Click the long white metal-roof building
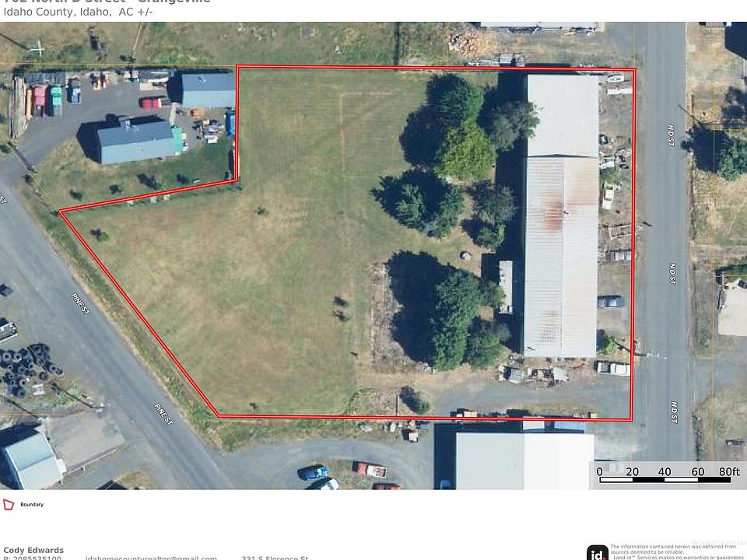This screenshot has width=747, height=560. pyautogui.click(x=561, y=215)
